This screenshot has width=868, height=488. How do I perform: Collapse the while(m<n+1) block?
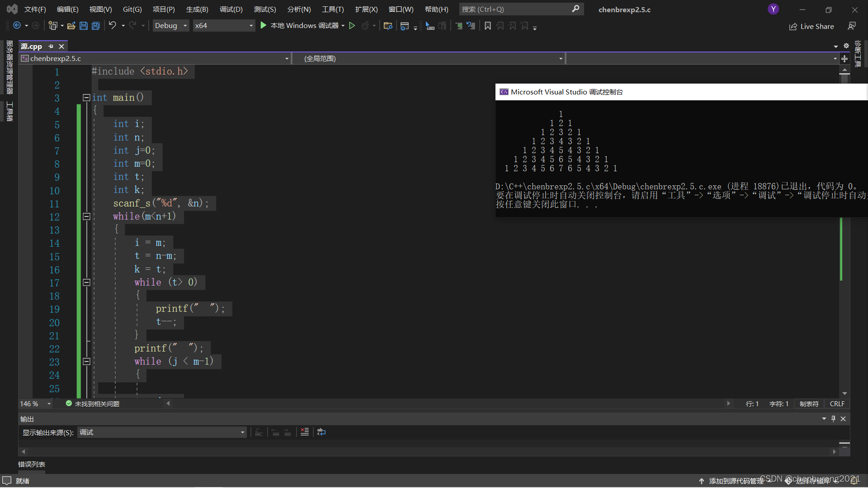coord(86,216)
